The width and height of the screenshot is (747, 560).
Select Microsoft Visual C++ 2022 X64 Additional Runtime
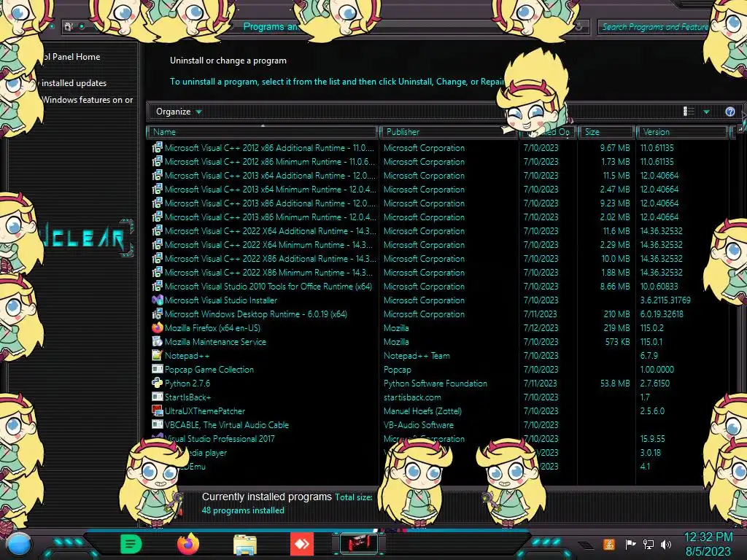pos(270,230)
